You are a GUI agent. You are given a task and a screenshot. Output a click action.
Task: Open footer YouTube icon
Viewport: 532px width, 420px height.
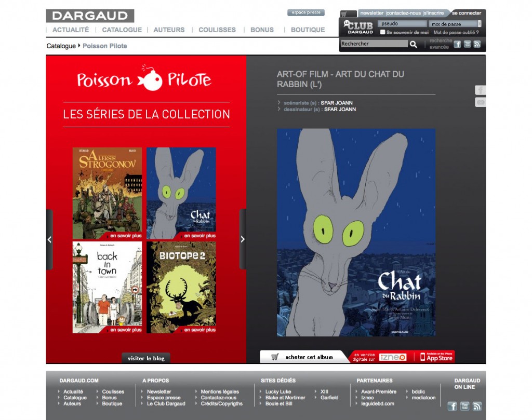click(x=464, y=406)
